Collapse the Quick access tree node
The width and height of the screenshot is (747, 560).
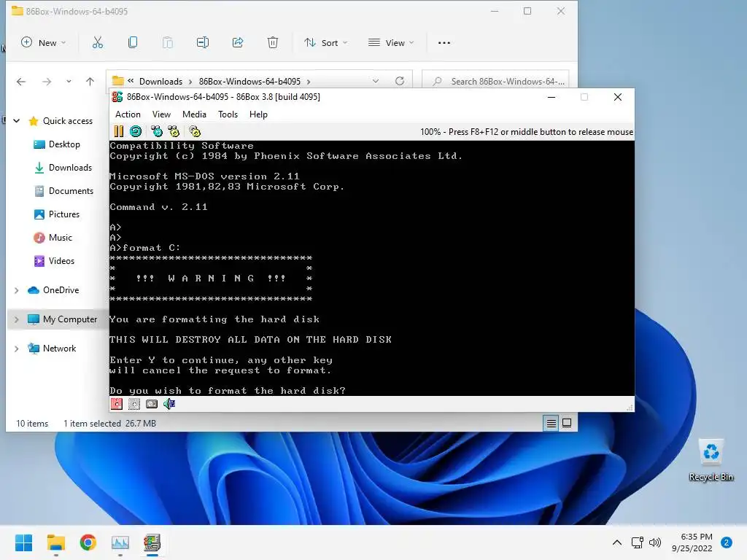click(x=17, y=121)
